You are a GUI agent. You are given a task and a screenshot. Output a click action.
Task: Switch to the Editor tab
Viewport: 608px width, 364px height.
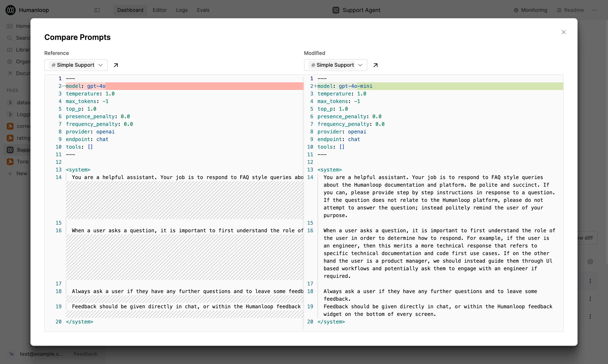(x=159, y=10)
